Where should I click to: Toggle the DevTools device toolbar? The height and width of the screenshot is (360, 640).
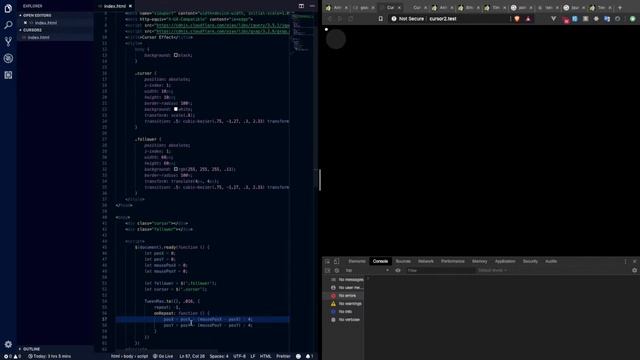pos(336,261)
